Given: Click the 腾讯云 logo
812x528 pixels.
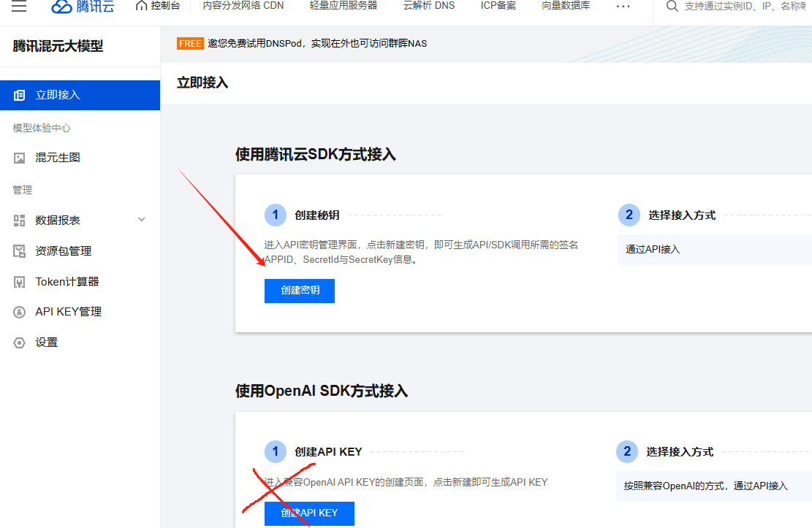Looking at the screenshot, I should point(82,7).
